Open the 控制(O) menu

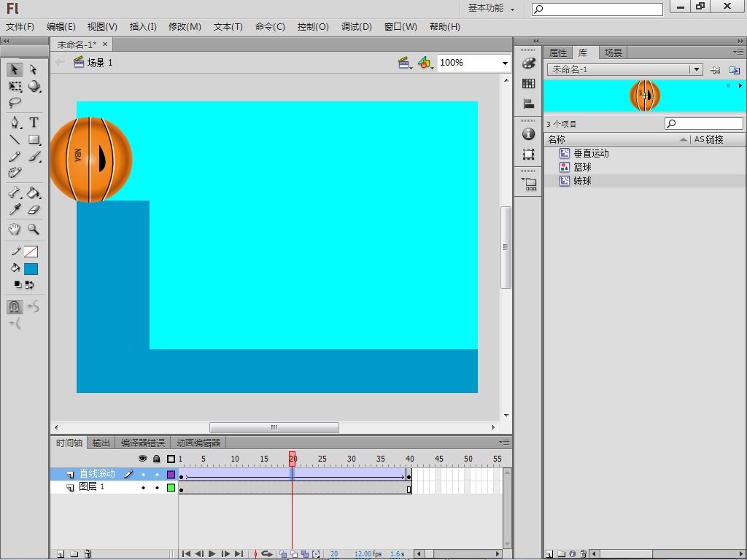tap(313, 27)
